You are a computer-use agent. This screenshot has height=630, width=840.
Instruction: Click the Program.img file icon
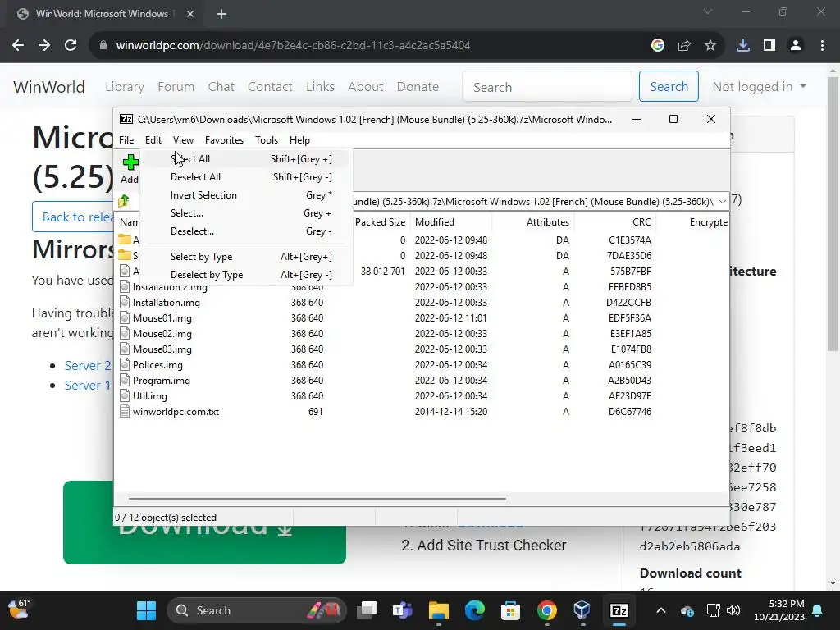coord(125,381)
